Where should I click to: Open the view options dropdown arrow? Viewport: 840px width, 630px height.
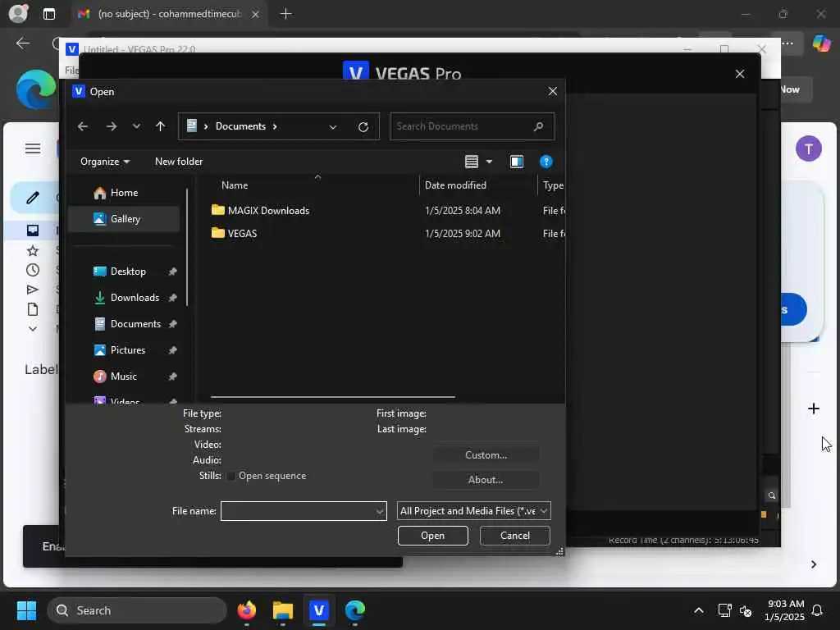489,162
